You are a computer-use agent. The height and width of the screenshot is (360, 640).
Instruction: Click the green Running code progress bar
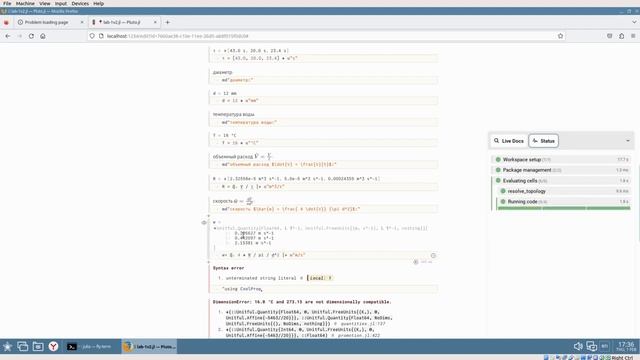(564, 208)
